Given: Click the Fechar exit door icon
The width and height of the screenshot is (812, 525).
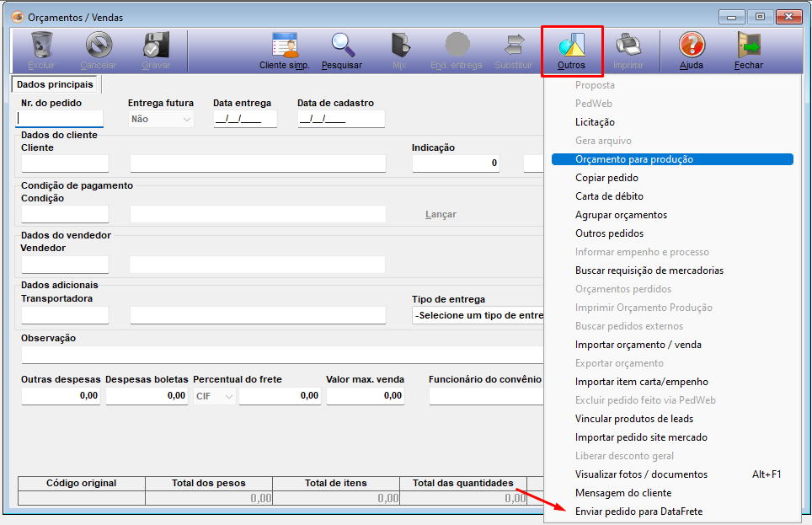Looking at the screenshot, I should point(749,46).
